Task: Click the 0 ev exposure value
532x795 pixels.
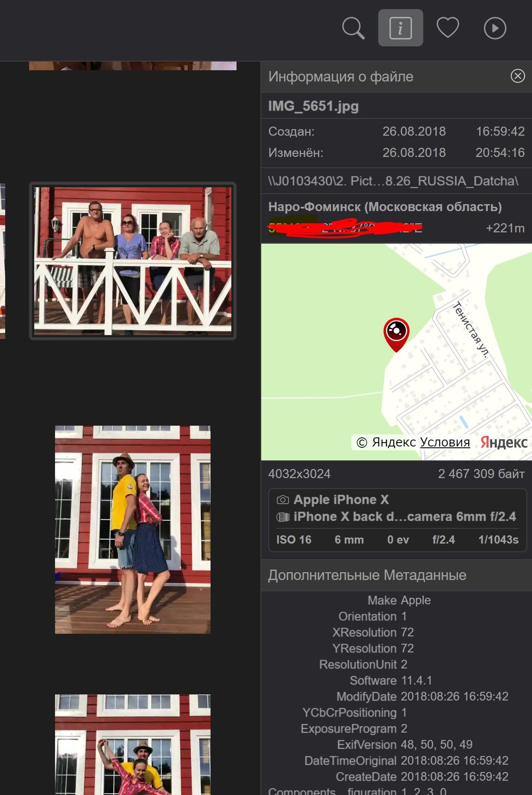Action: [x=398, y=540]
